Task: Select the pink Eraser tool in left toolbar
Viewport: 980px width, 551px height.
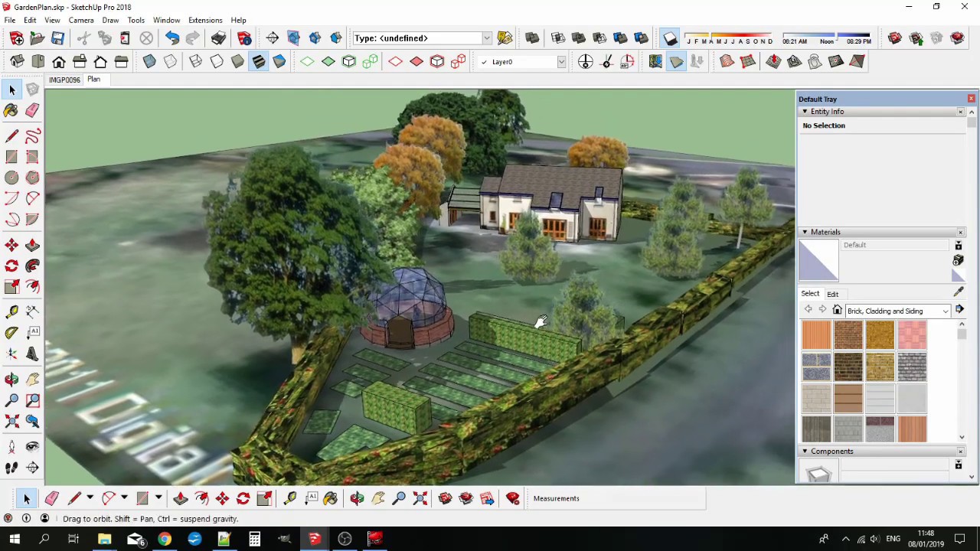Action: click(32, 111)
